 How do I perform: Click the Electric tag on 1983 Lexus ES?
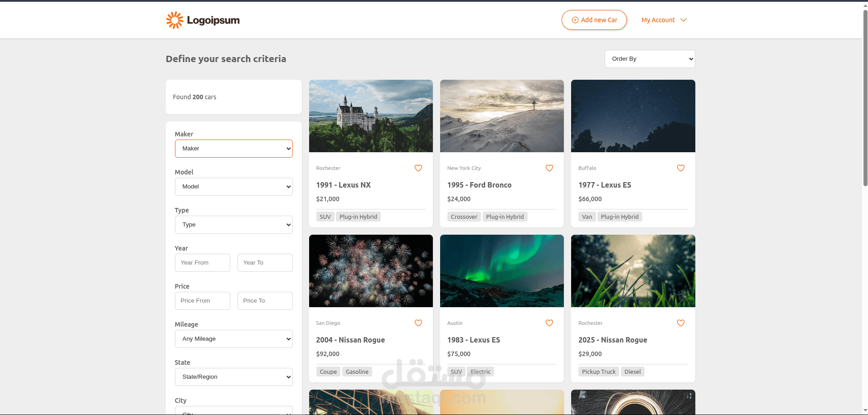(480, 372)
